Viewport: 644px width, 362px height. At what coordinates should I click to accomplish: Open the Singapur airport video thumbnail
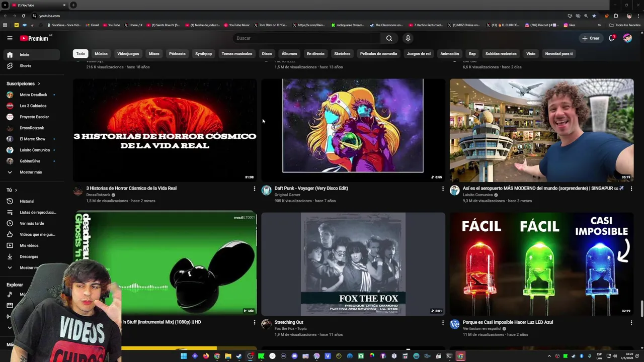pos(541,130)
